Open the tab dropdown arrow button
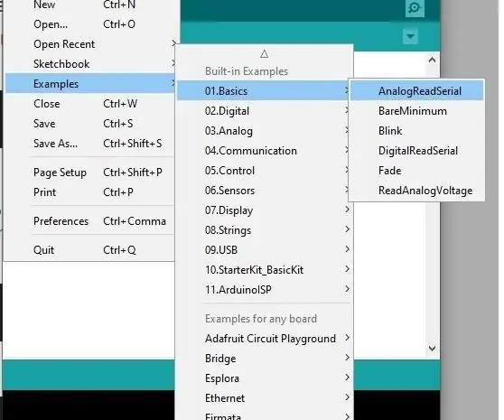Screen dimensions: 504x420 410,36
